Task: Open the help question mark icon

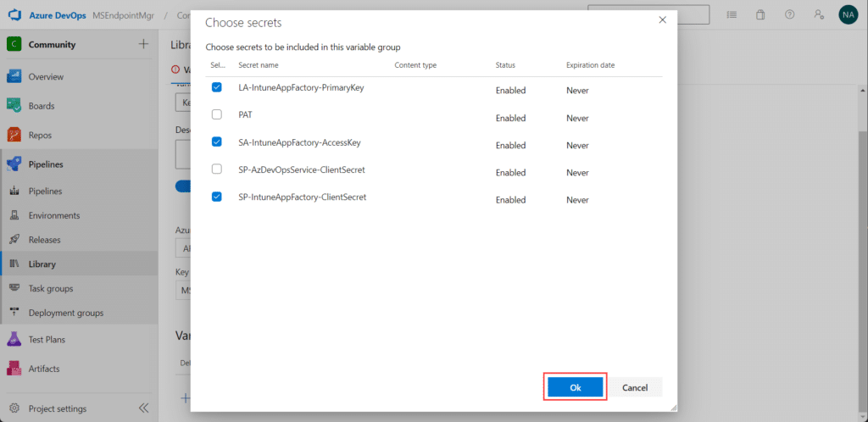Action: pyautogui.click(x=790, y=15)
